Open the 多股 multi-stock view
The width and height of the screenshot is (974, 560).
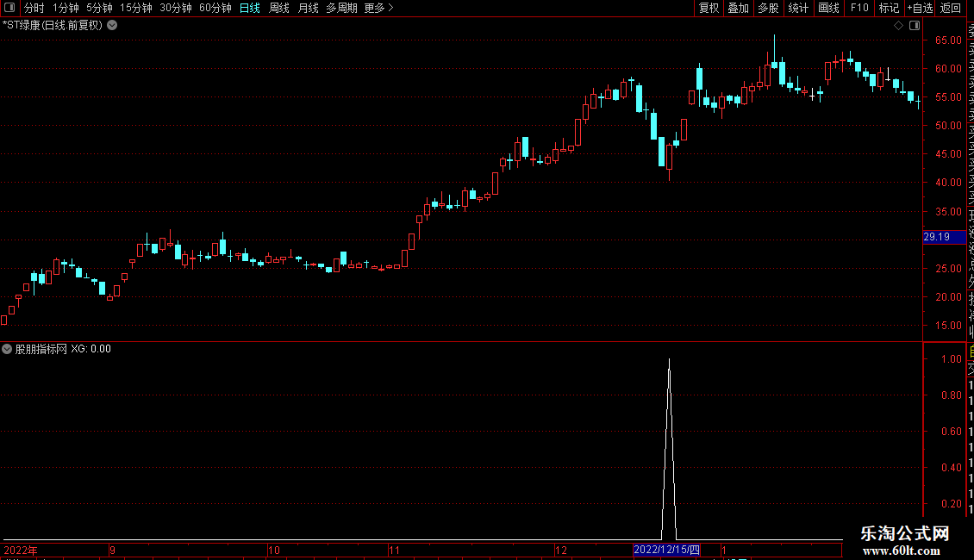(768, 8)
